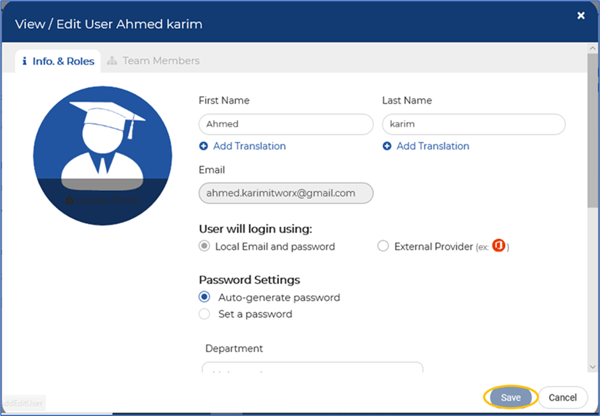Click the Office 365 provider icon
This screenshot has width=600, height=416.
pos(499,245)
